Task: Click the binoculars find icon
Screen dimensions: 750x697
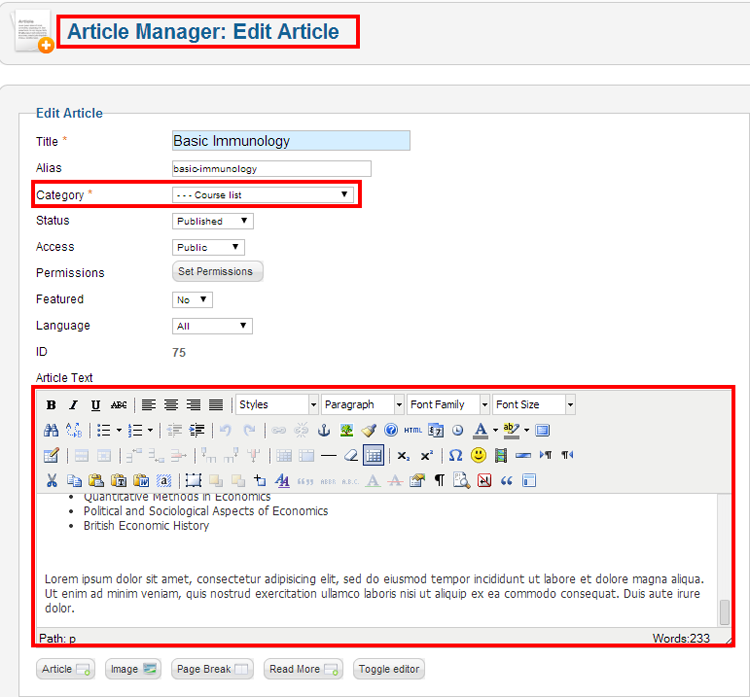Action: [51, 431]
